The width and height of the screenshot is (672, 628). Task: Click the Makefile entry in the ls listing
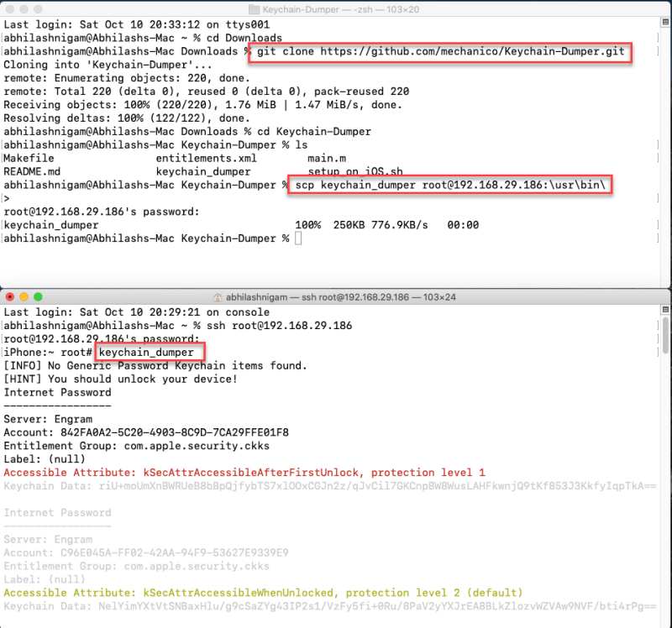[29, 158]
